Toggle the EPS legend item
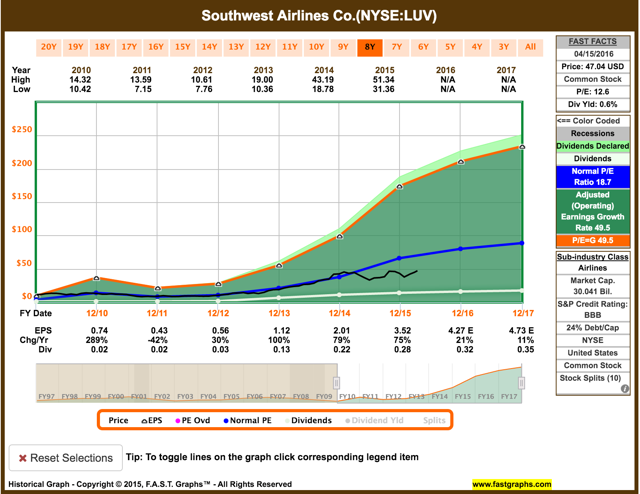The height and width of the screenshot is (494, 640). [x=152, y=421]
